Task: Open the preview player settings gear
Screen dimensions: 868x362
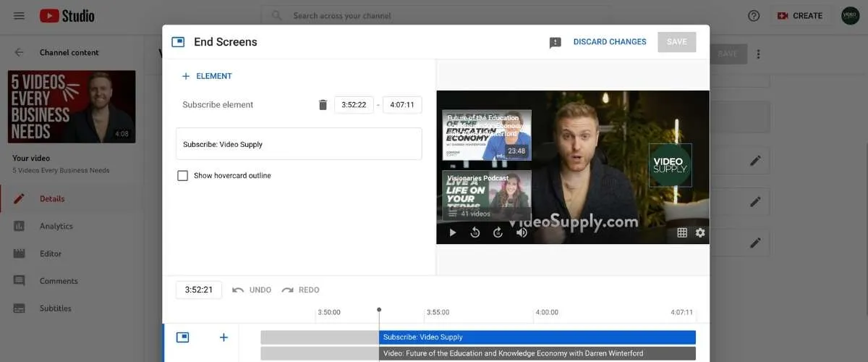Action: tap(700, 232)
